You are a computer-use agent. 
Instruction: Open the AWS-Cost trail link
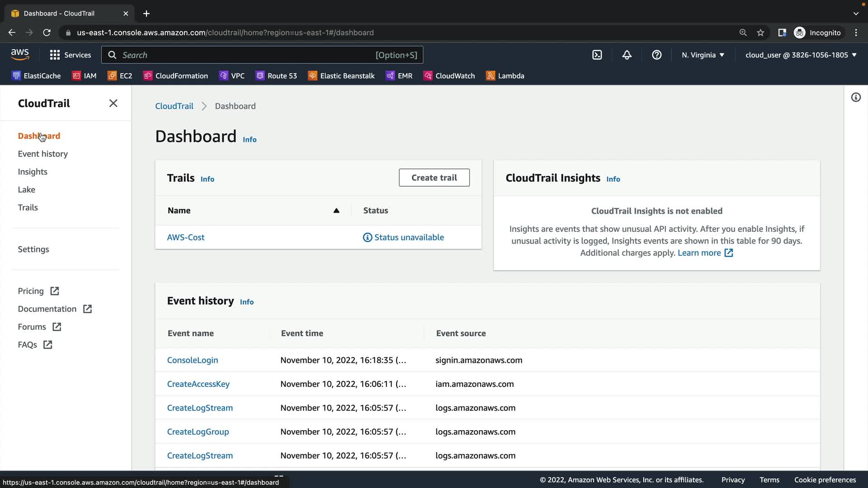[185, 237]
